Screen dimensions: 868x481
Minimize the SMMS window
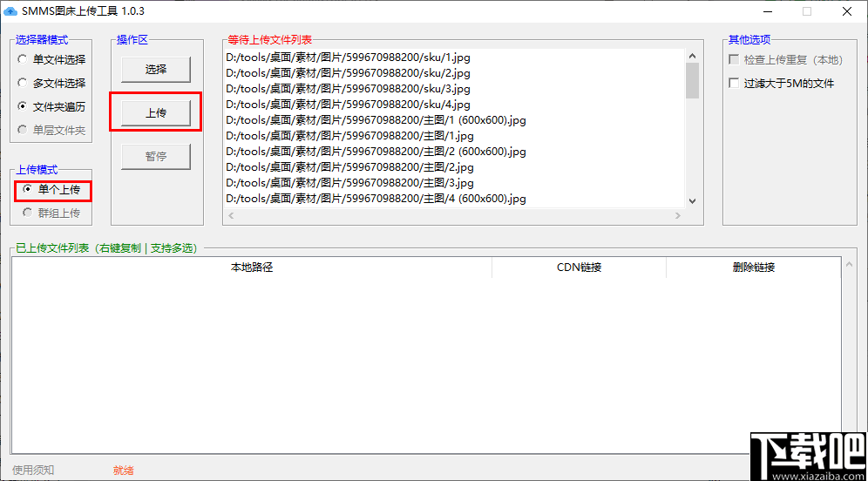point(768,11)
